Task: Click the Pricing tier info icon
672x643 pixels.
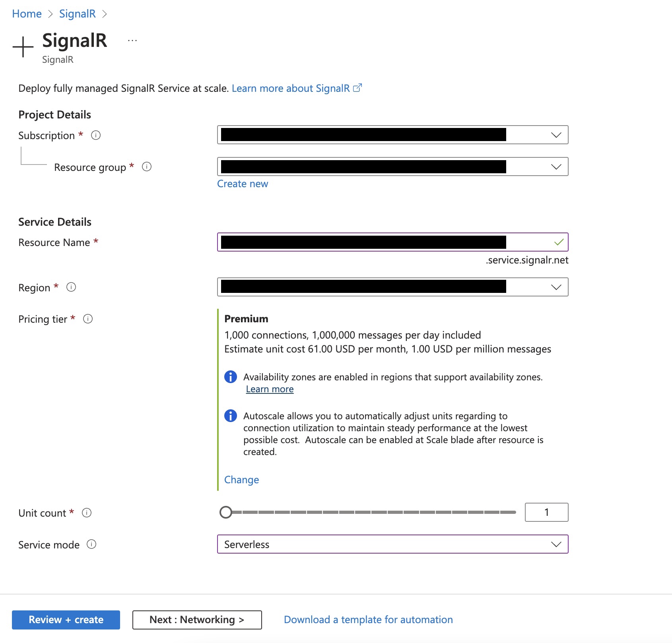Action: coord(88,319)
